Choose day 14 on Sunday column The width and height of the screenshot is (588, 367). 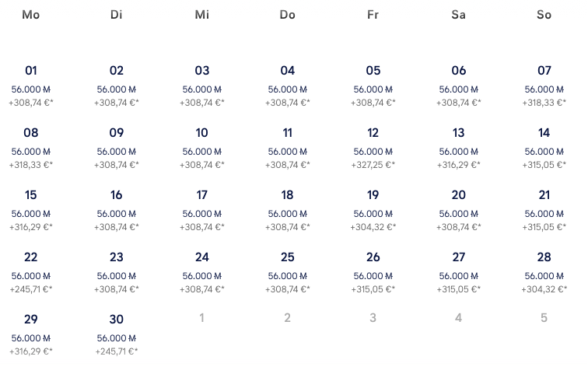click(x=544, y=148)
